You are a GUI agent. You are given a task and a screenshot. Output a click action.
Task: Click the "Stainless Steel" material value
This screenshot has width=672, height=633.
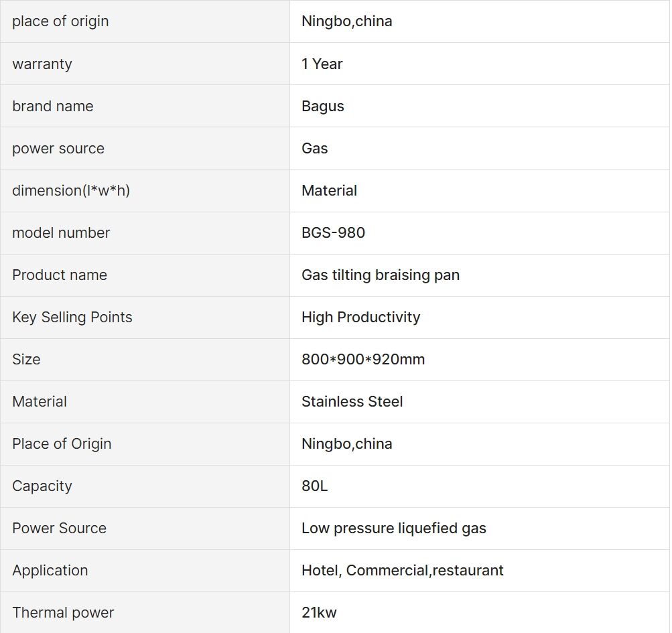coord(352,402)
